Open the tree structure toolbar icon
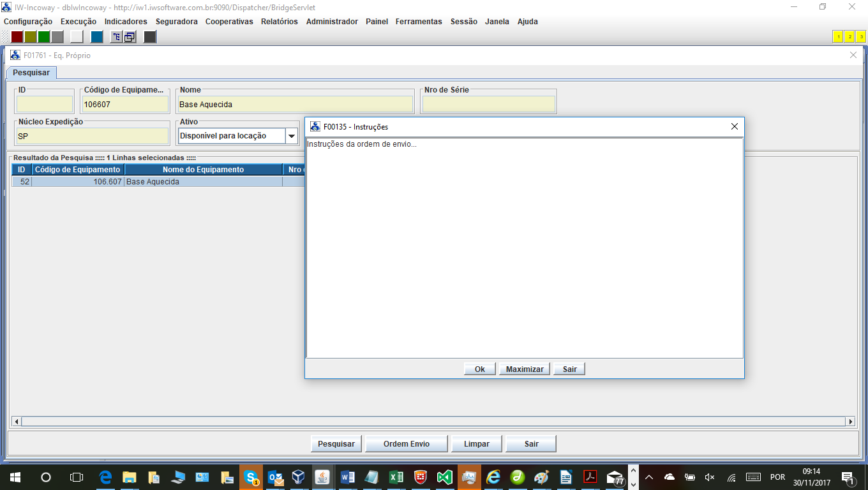This screenshot has height=490, width=868. tap(116, 36)
